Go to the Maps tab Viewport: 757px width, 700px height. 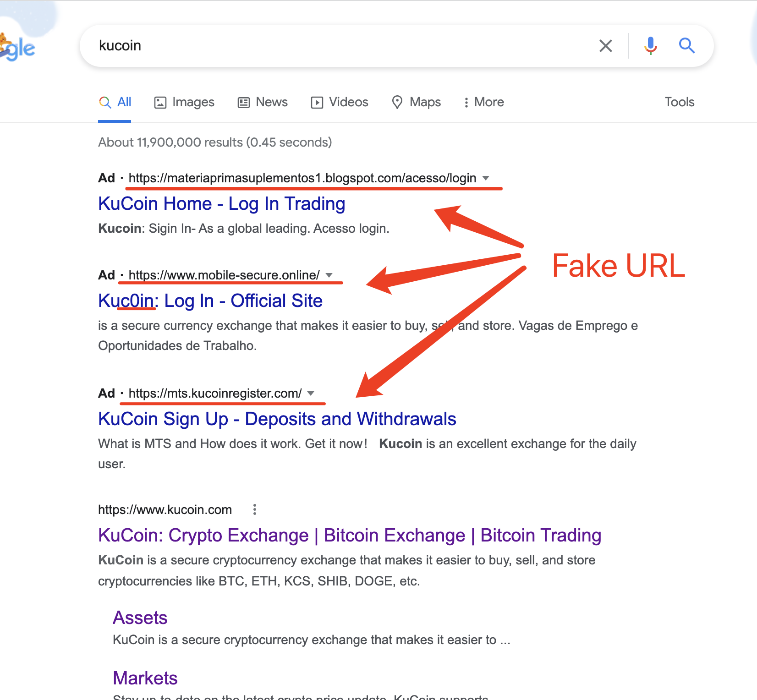416,102
